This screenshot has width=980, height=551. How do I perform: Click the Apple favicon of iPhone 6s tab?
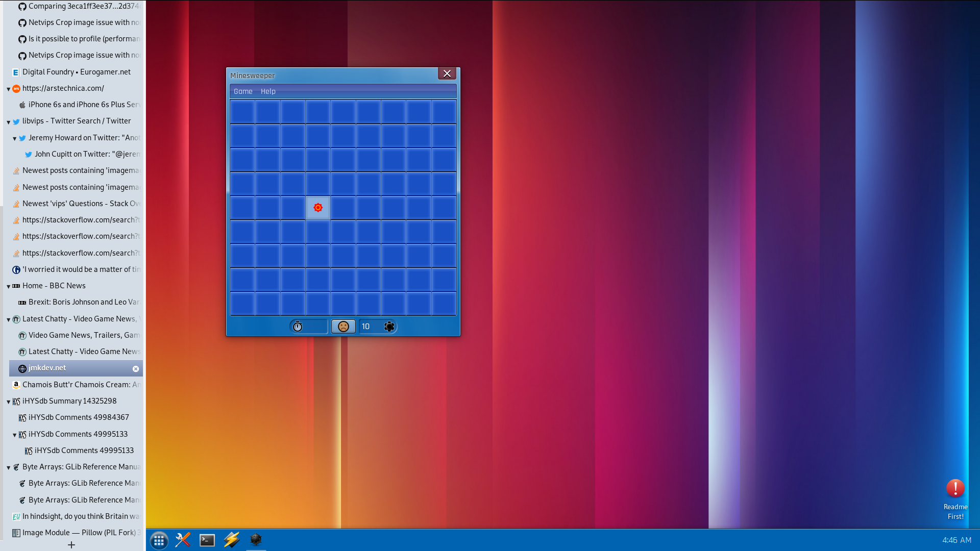coord(22,105)
